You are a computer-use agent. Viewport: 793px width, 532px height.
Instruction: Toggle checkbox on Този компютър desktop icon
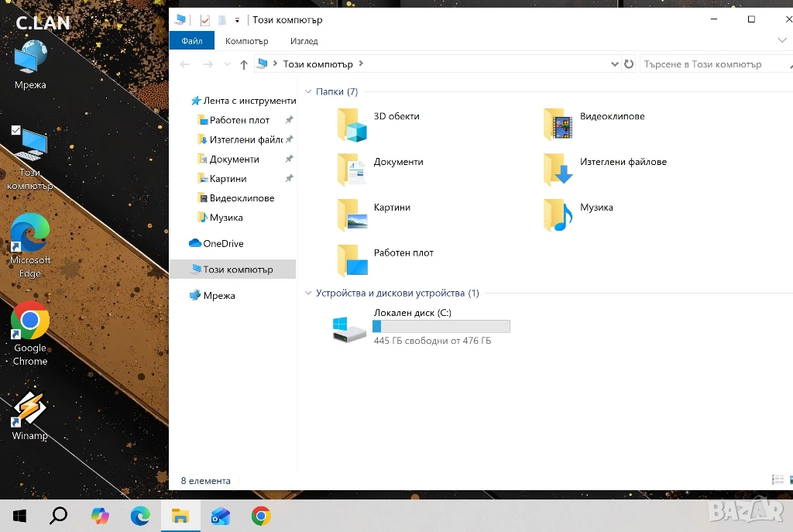pyautogui.click(x=16, y=130)
